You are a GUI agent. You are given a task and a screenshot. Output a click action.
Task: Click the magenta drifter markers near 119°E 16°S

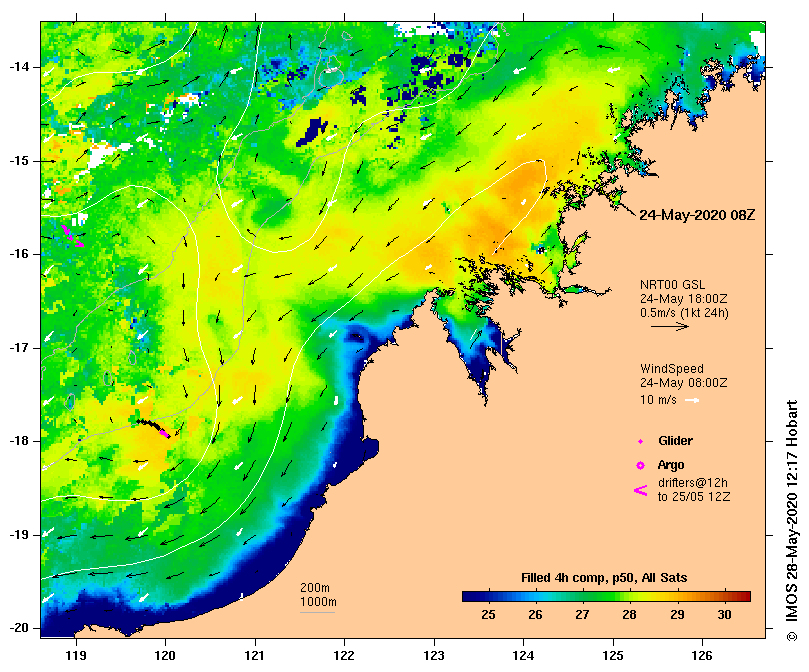72,236
